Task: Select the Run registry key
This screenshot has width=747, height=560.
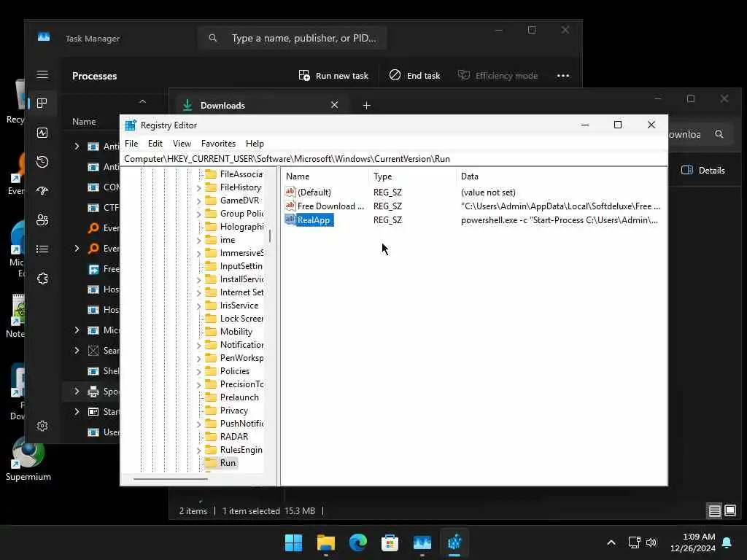Action: pyautogui.click(x=228, y=463)
